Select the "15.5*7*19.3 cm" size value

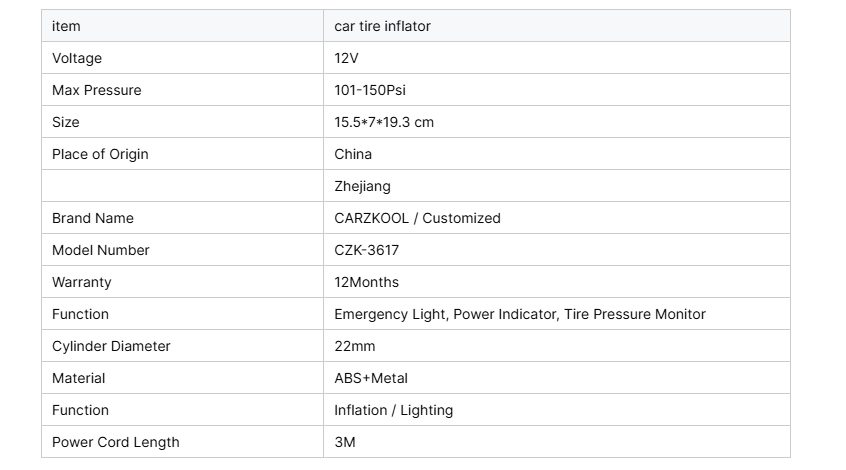384,122
